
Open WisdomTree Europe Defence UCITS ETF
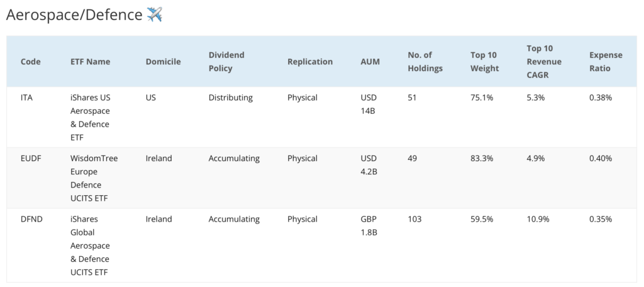tap(94, 178)
